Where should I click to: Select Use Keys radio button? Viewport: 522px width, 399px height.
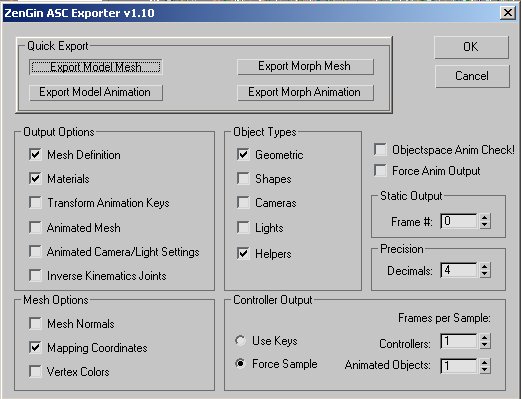240,341
